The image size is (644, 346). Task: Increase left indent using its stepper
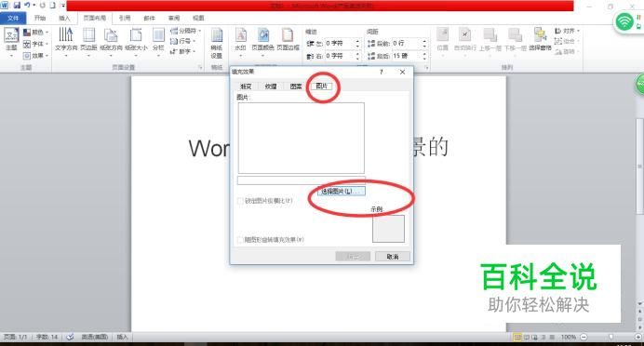357,41
